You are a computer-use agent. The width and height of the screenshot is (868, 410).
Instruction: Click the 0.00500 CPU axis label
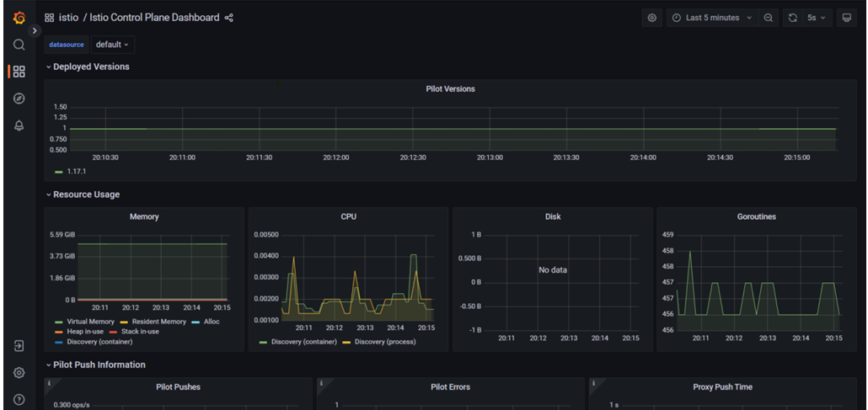[267, 235]
